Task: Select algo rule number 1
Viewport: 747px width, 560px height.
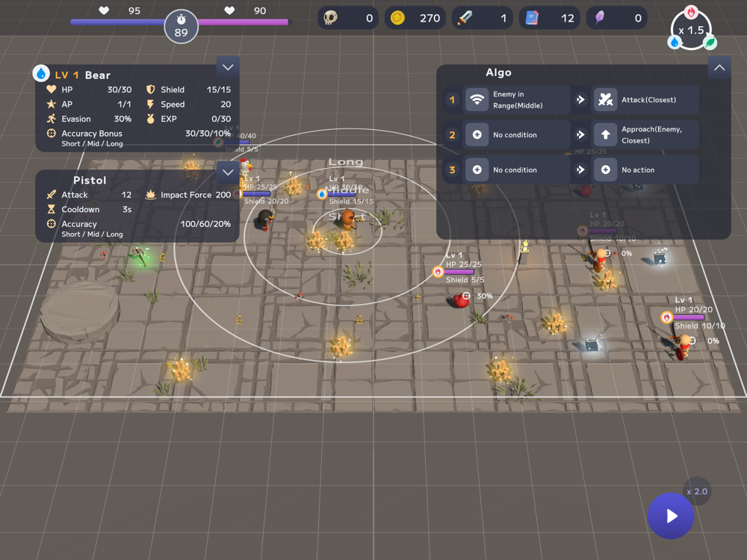Action: (x=452, y=99)
